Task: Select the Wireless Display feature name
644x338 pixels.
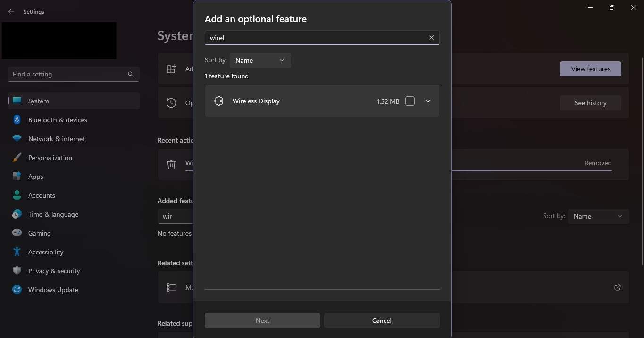Action: [256, 101]
